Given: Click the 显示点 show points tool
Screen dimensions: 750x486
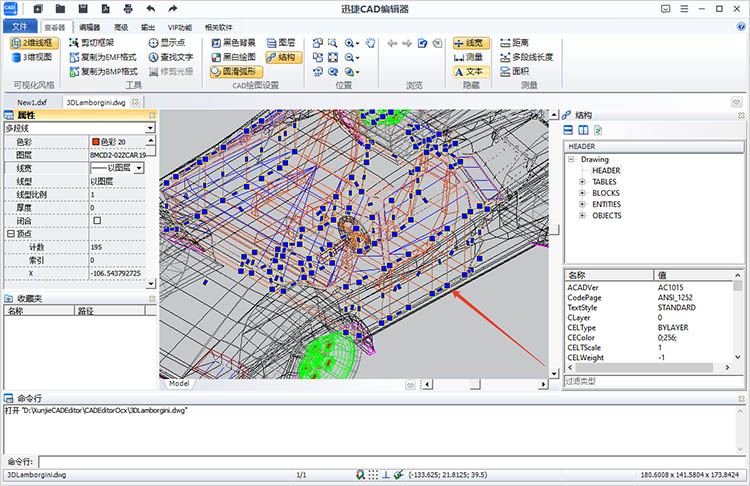Looking at the screenshot, I should tap(166, 43).
